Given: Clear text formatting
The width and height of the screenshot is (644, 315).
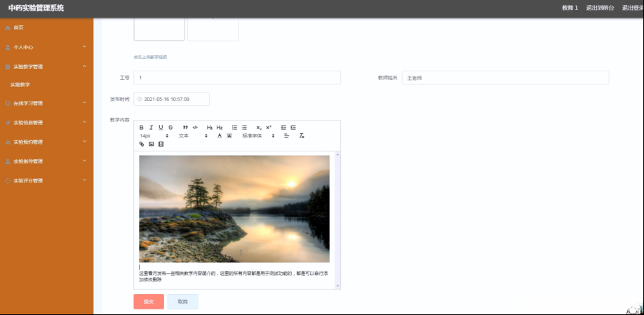Looking at the screenshot, I should pos(302,136).
